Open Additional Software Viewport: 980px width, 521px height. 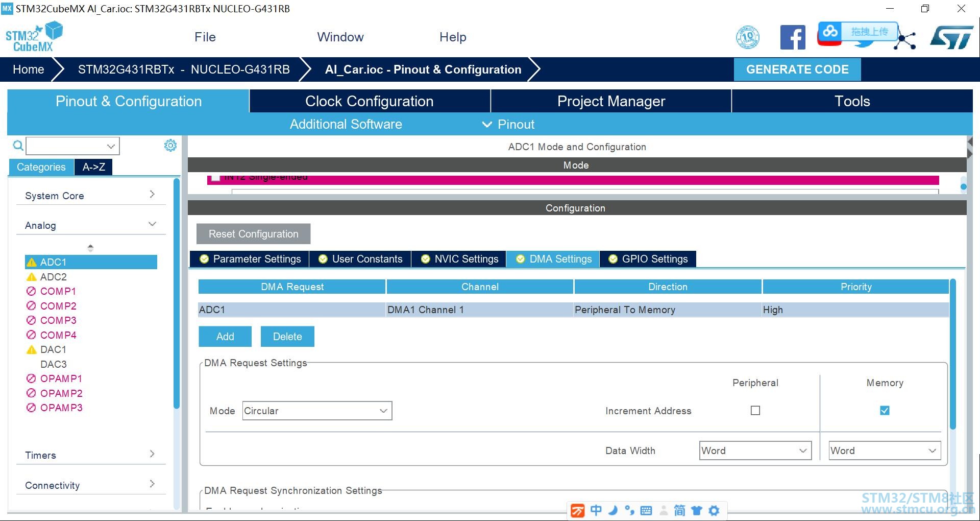346,124
